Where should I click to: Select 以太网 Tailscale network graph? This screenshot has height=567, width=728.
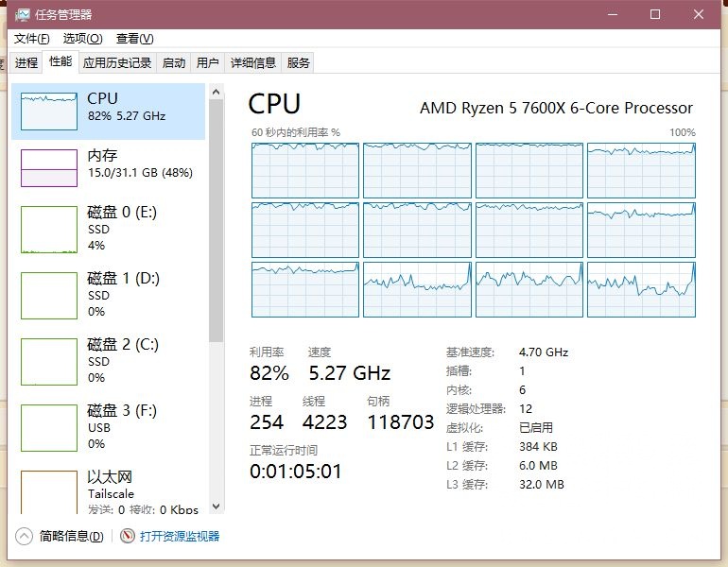coord(49,491)
